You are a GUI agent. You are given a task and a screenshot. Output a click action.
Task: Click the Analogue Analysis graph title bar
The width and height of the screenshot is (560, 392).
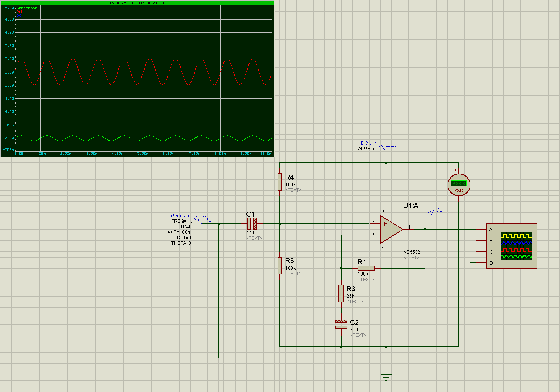137,3
